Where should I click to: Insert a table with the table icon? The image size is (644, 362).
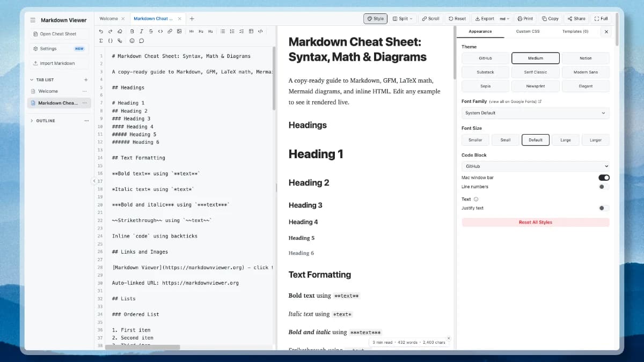[x=251, y=31]
